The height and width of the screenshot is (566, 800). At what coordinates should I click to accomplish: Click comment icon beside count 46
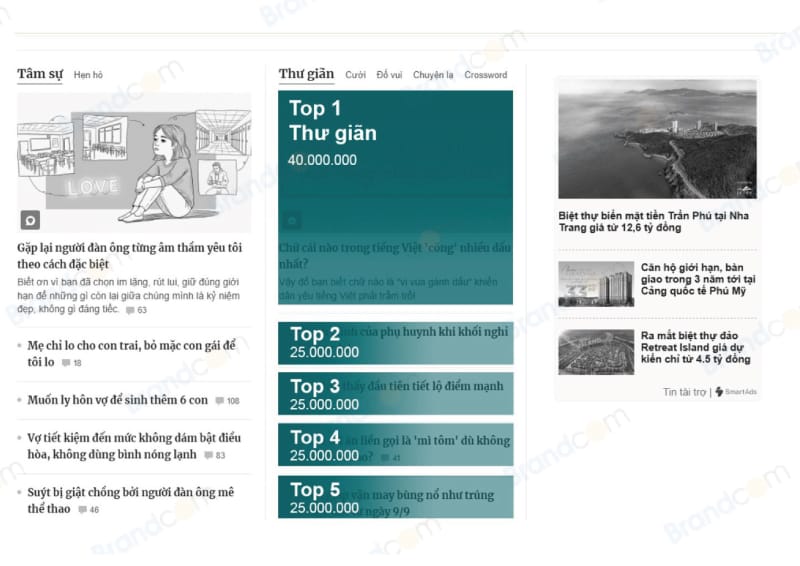point(83,510)
